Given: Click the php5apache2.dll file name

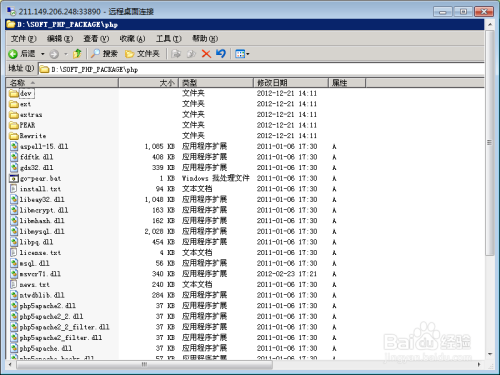Looking at the screenshot, I should [48, 306].
